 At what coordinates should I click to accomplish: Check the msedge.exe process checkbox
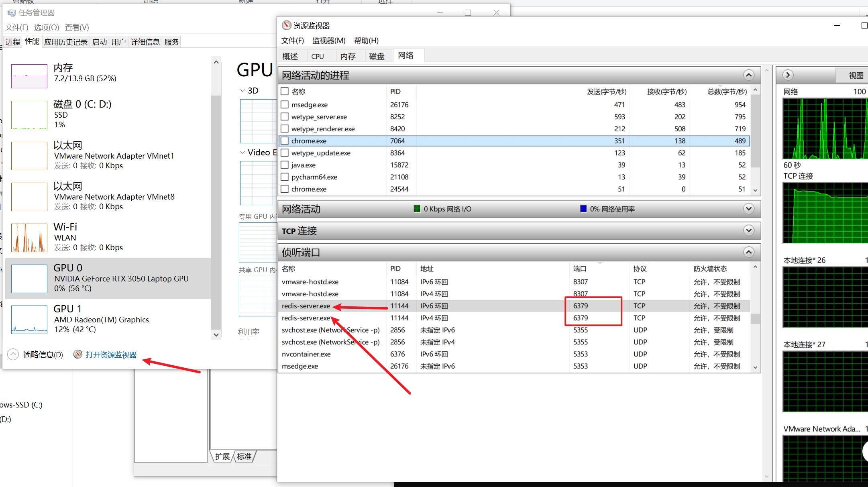pos(285,104)
